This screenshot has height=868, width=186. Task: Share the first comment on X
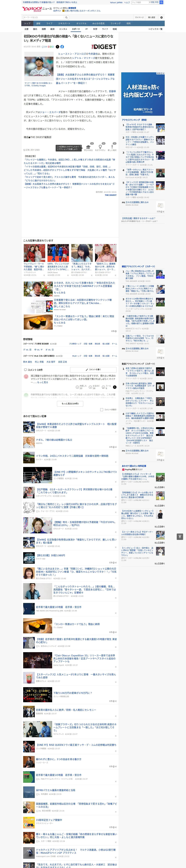tap(115, 387)
